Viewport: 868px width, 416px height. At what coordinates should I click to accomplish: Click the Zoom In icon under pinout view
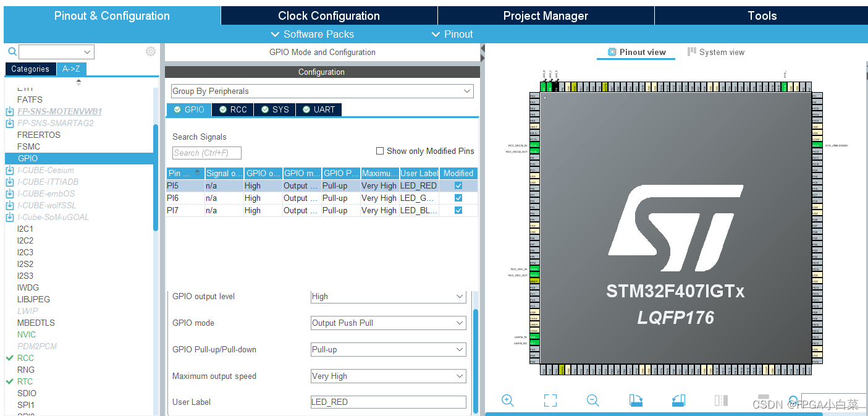coord(508,400)
